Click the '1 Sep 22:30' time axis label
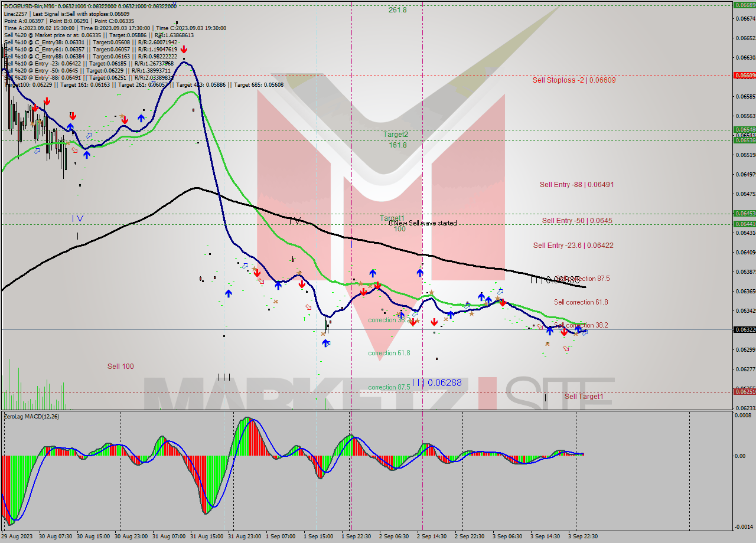 point(356,537)
